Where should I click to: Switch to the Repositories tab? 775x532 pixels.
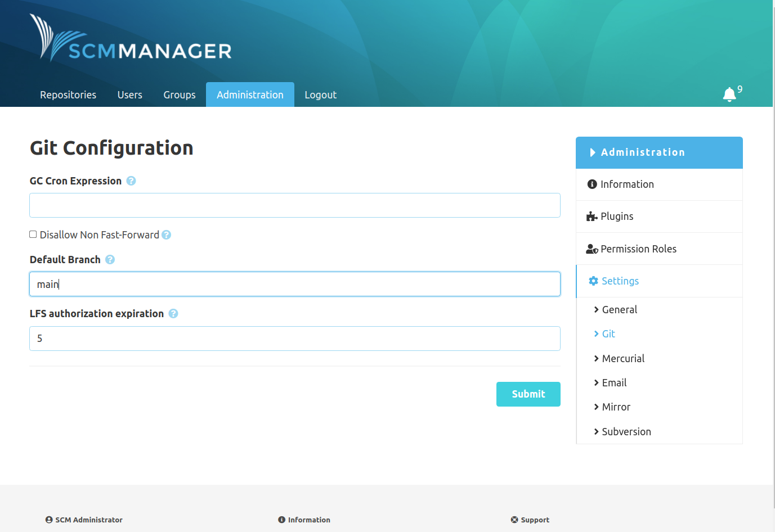pyautogui.click(x=68, y=94)
